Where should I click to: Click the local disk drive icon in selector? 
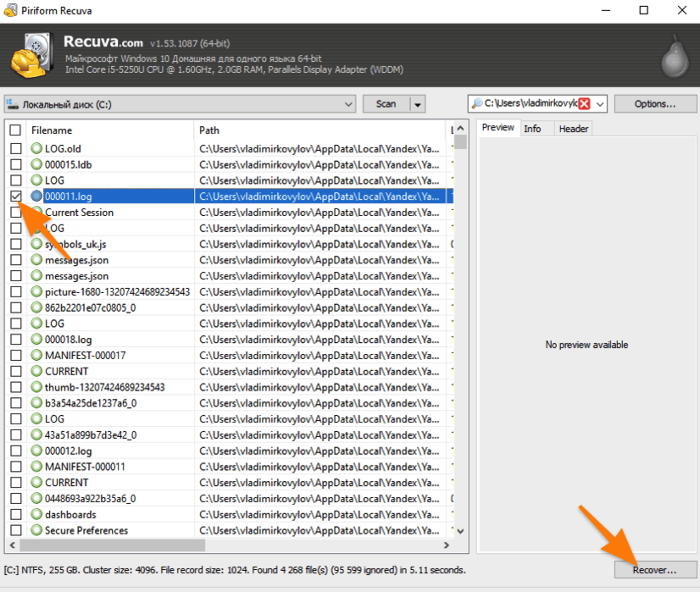tap(12, 104)
